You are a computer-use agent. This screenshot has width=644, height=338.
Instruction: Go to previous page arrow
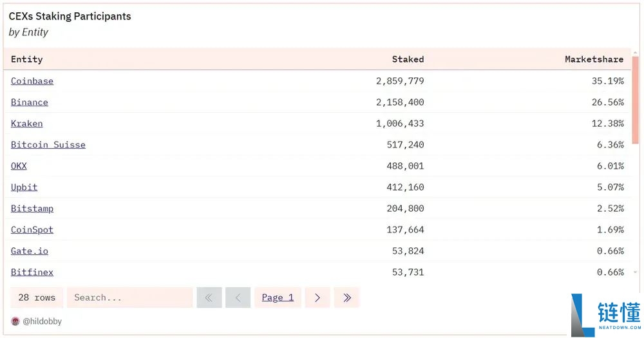238,297
